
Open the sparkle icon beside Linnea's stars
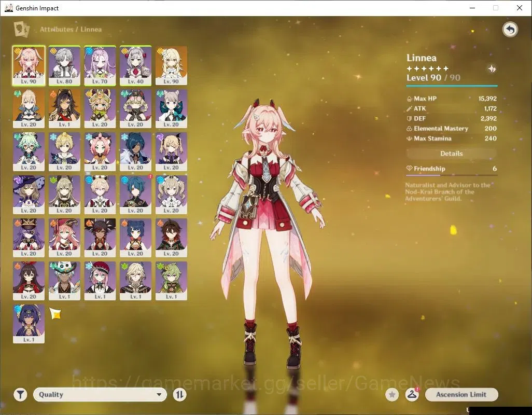point(492,69)
